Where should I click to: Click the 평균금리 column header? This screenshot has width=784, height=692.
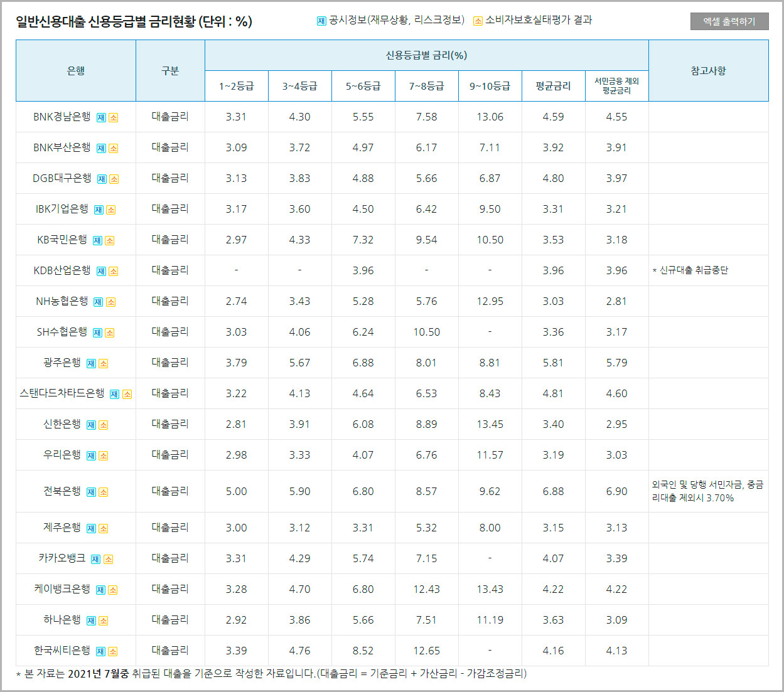[x=553, y=86]
